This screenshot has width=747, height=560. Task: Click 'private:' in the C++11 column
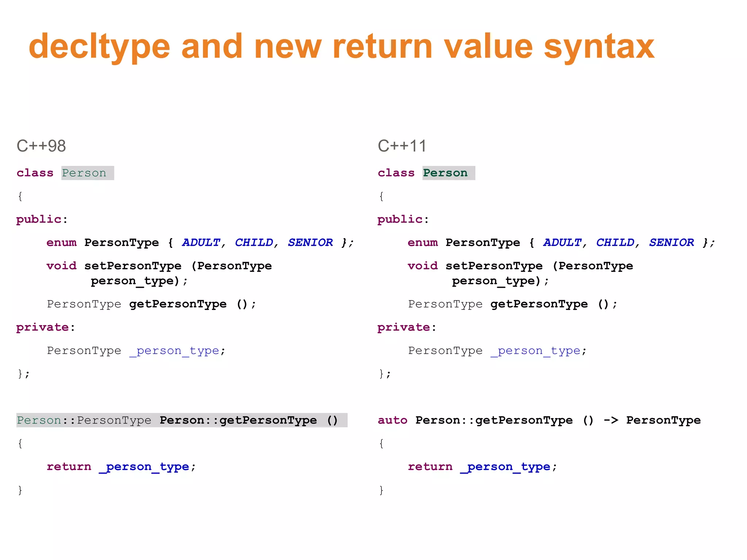tap(407, 327)
